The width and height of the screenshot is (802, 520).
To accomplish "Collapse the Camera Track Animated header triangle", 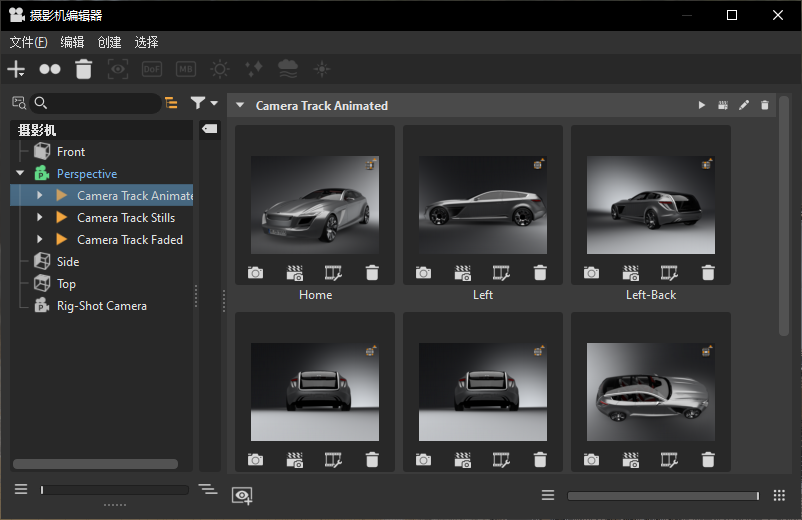I will (x=239, y=105).
